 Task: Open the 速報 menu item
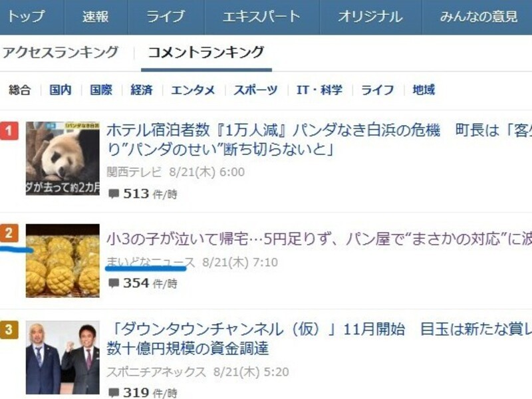[x=95, y=17]
